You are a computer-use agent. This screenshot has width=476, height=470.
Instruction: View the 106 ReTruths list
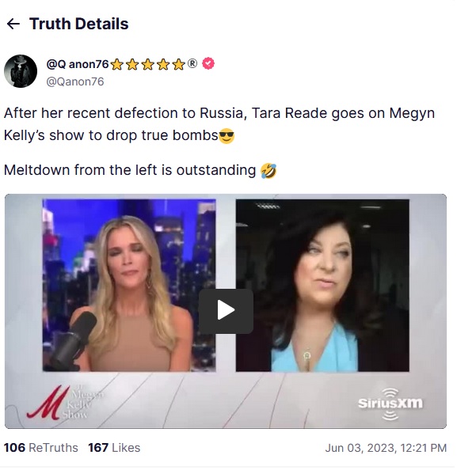[40, 448]
